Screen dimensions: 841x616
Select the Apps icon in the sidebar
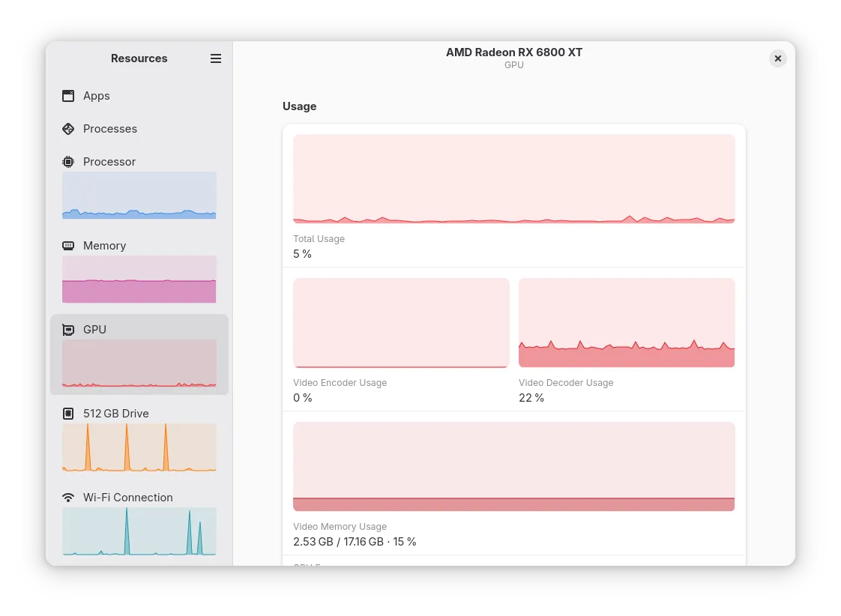coord(68,96)
